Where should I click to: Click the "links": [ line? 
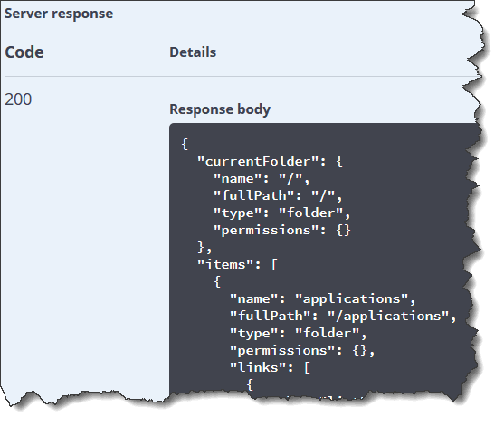[270, 367]
